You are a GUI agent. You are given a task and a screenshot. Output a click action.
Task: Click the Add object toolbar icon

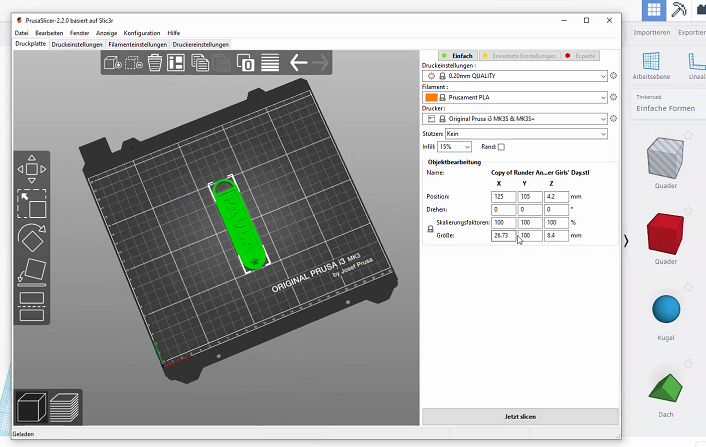point(113,63)
